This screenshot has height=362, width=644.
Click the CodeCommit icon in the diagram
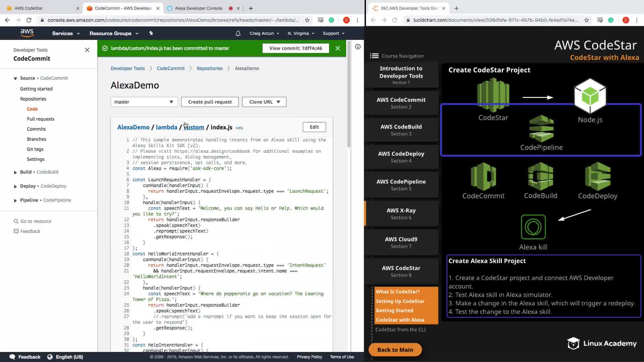click(483, 176)
